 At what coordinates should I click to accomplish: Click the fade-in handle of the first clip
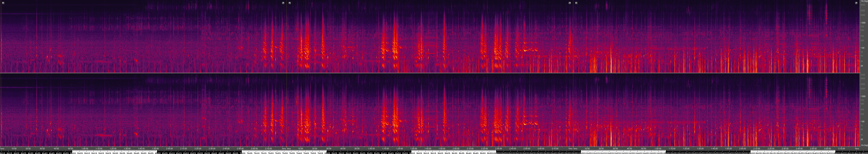[x=3, y=3]
